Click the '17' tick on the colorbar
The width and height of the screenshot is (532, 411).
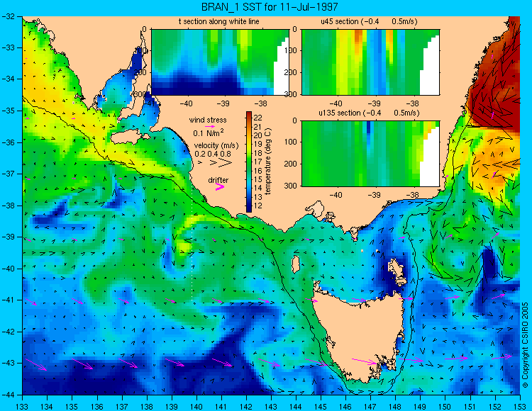258,162
